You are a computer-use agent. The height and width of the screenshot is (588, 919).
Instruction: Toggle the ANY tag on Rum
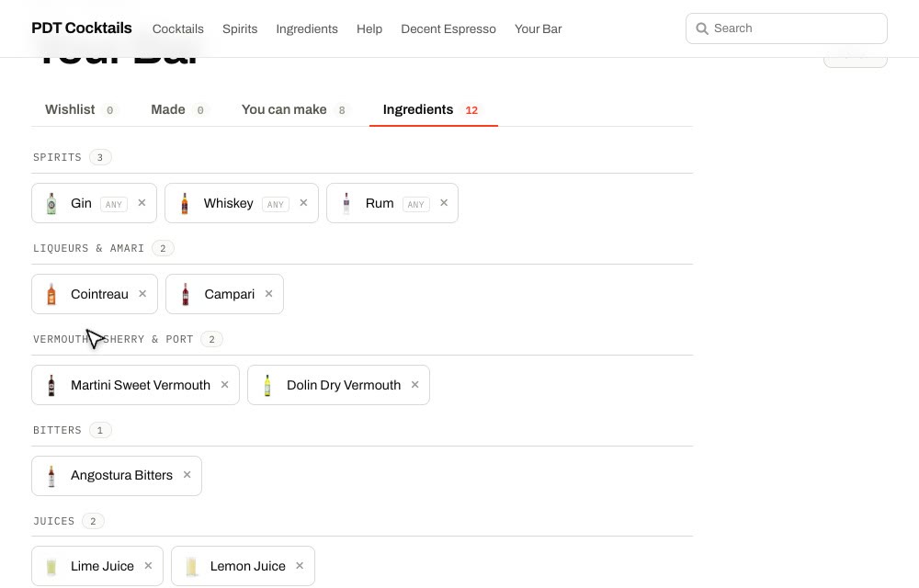coord(415,204)
